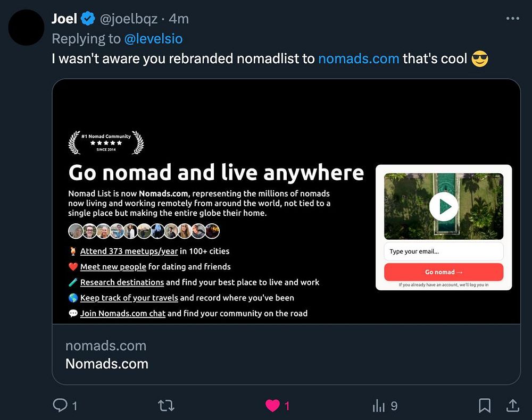
Task: Open the @levelsio mention link
Action: (153, 38)
